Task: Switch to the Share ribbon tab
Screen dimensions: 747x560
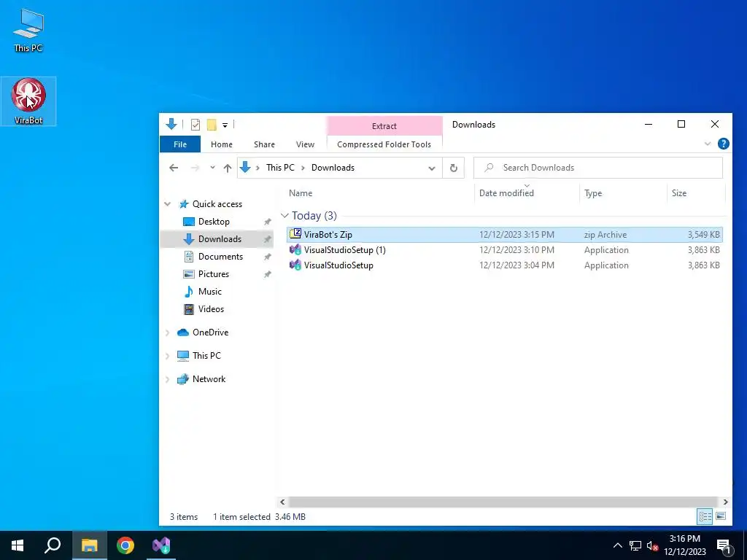Action: pos(264,144)
